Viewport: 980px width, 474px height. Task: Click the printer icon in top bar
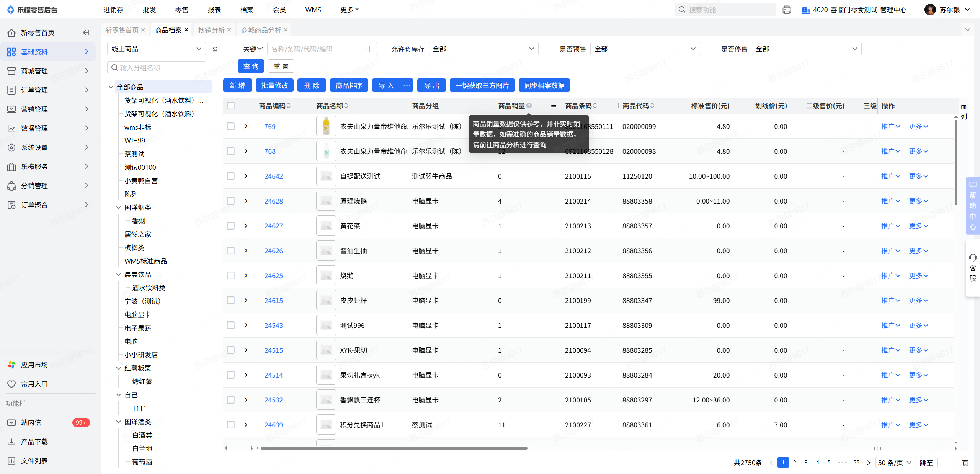[x=787, y=10]
